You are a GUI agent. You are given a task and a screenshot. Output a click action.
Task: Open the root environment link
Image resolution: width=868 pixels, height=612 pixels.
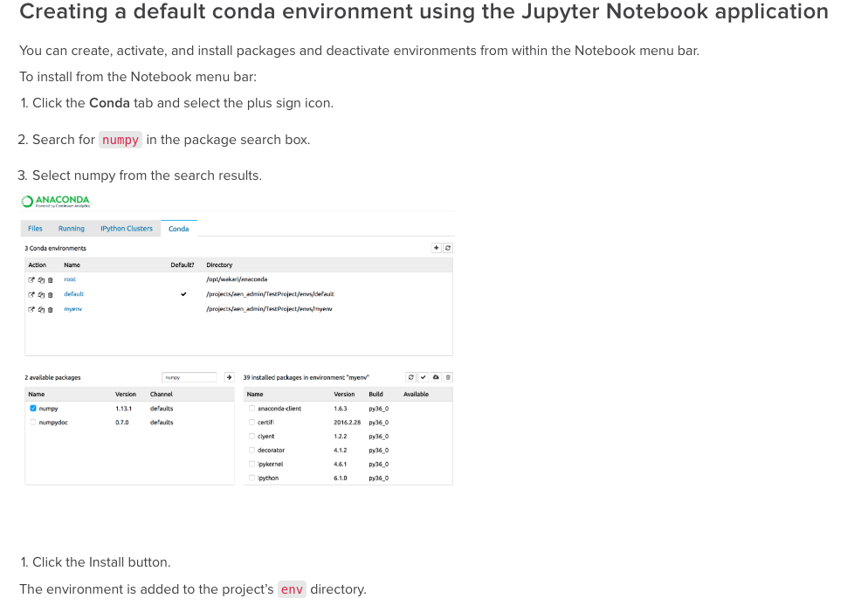point(70,278)
